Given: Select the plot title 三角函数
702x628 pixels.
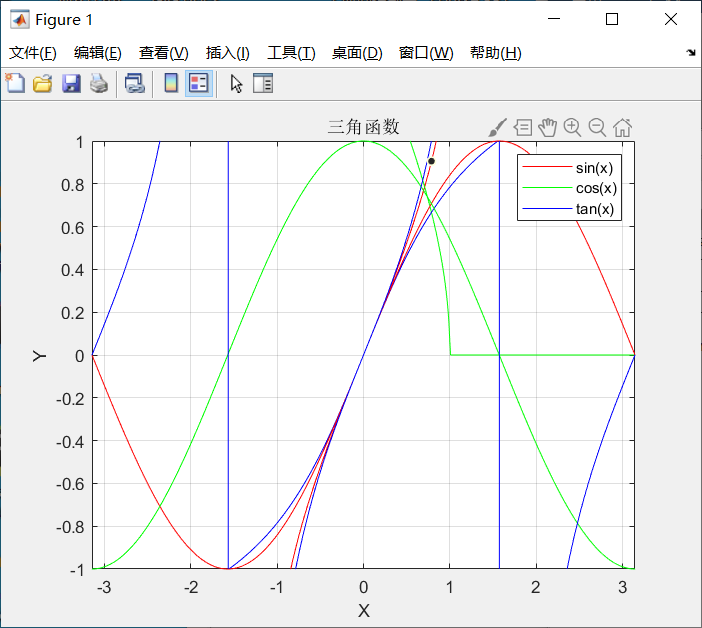Looking at the screenshot, I should 363,127.
